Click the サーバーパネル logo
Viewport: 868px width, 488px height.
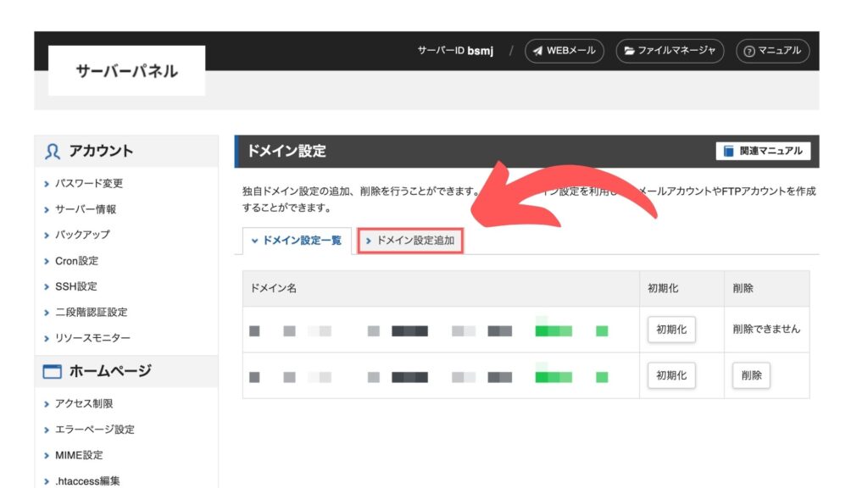[x=127, y=71]
